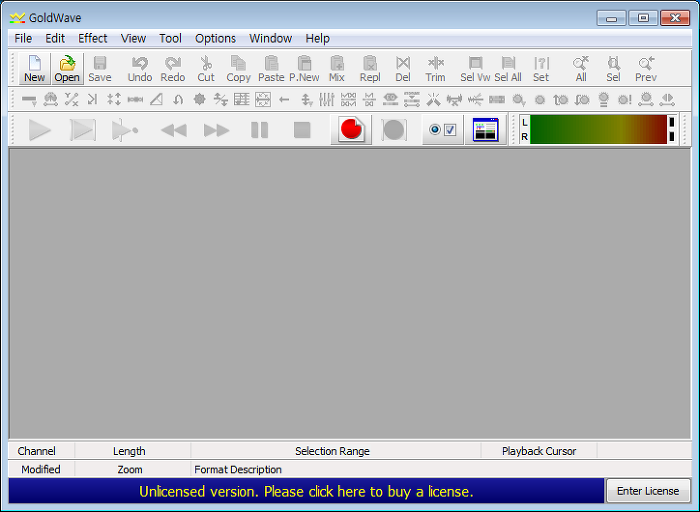Start recording with the red record button

(351, 130)
